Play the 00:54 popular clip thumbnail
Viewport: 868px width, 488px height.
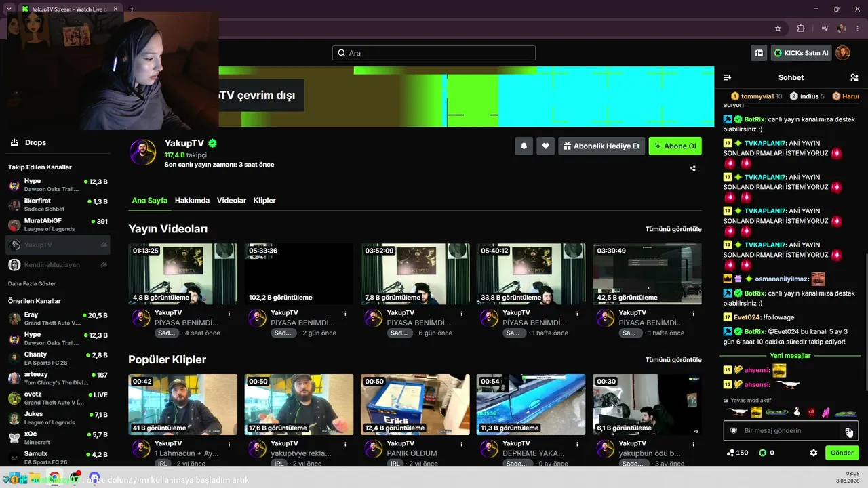click(531, 405)
